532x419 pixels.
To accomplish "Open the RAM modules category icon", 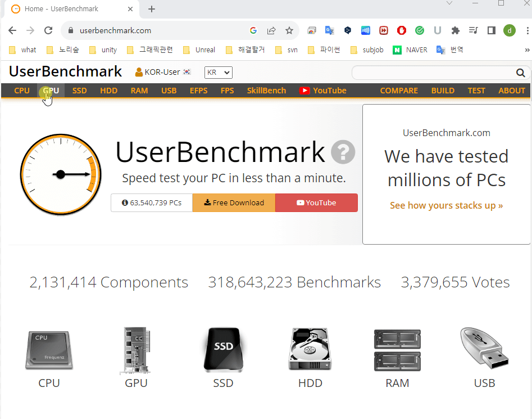I will click(397, 350).
